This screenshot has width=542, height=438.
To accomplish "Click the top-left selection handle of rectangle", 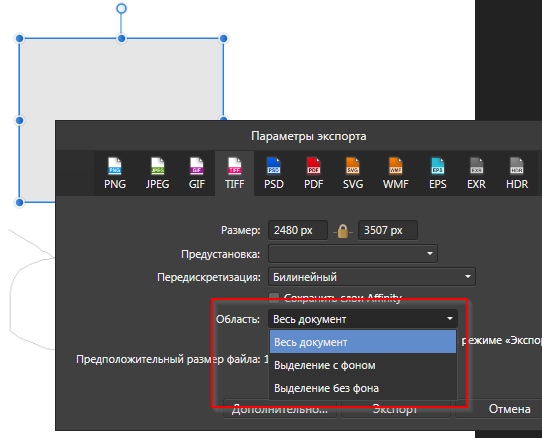I will (20, 38).
